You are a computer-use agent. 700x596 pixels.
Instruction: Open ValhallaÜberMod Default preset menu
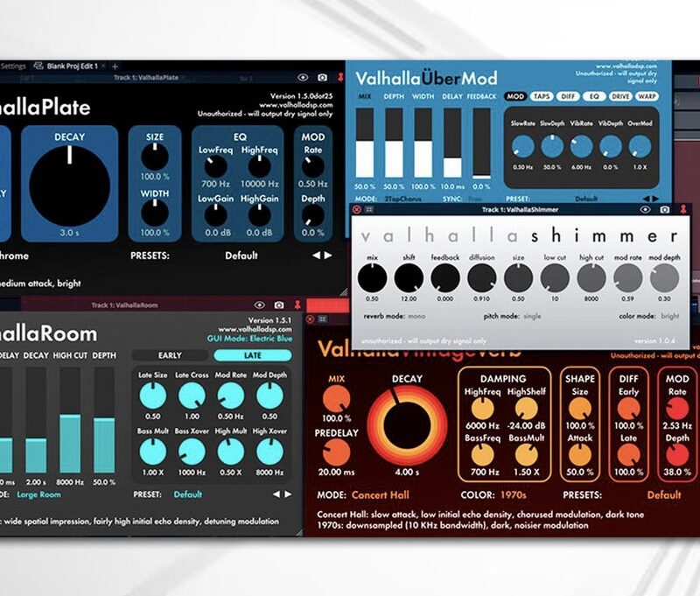click(586, 199)
